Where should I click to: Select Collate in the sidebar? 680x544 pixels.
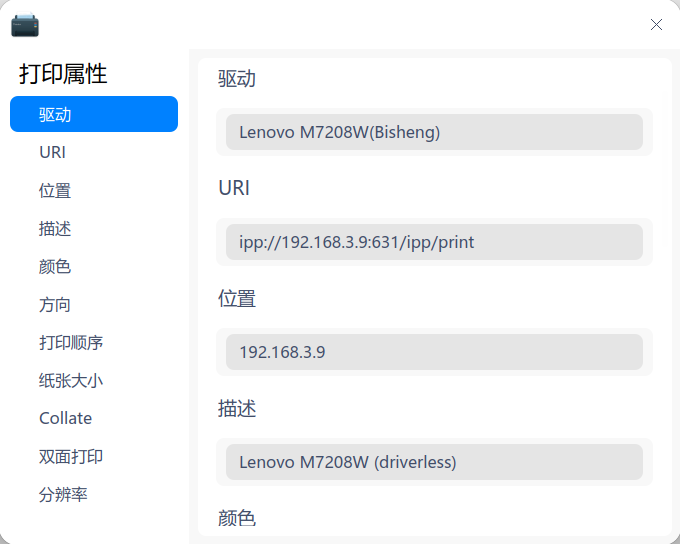(x=65, y=418)
